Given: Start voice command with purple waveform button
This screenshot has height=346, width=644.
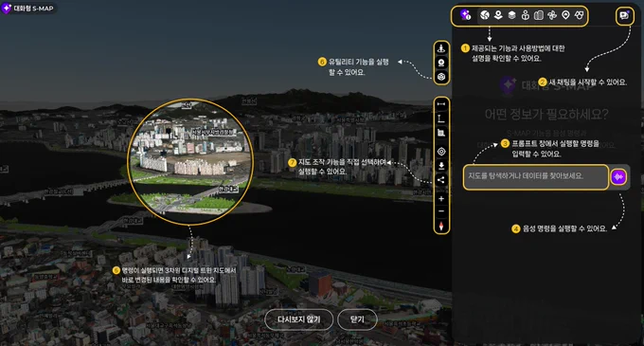Looking at the screenshot, I should [618, 177].
